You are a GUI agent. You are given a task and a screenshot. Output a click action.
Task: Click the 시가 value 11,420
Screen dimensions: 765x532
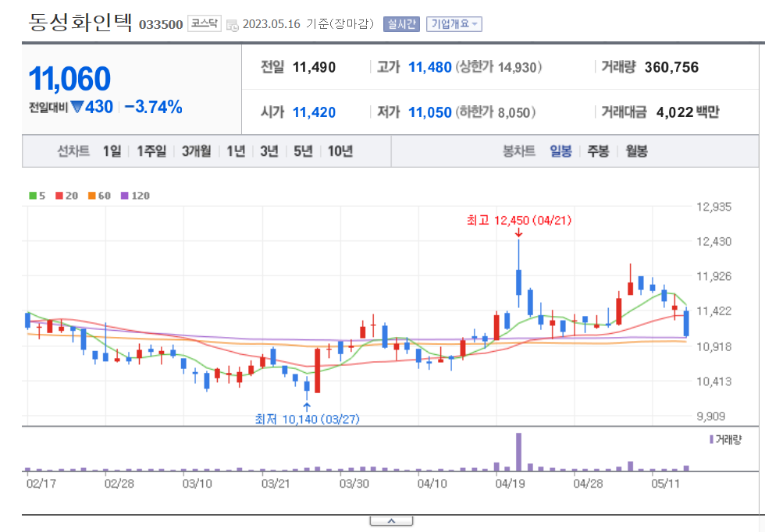coord(314,112)
